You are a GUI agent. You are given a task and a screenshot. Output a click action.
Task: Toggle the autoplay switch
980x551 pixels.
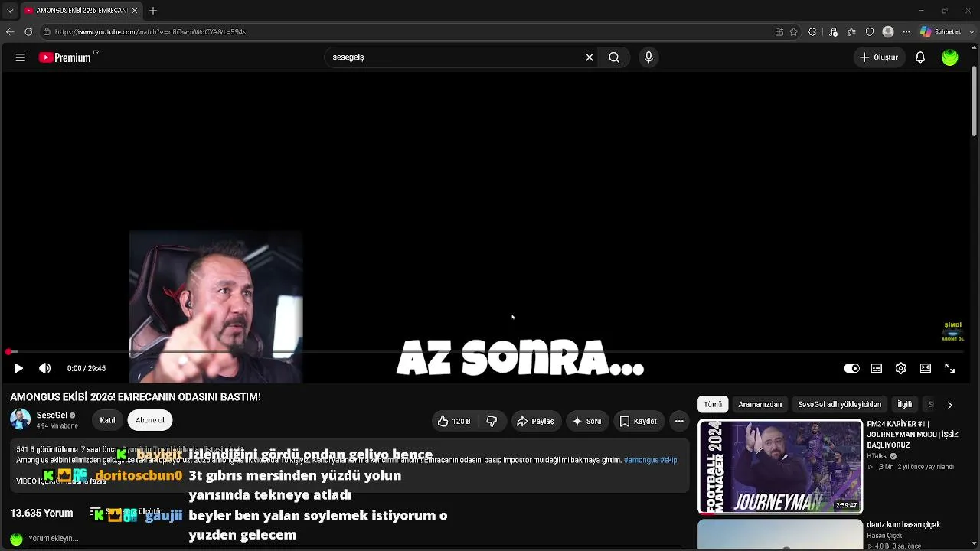pos(851,368)
